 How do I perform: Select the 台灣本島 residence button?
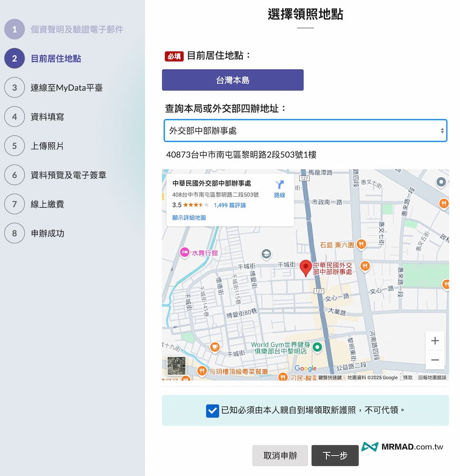(233, 80)
